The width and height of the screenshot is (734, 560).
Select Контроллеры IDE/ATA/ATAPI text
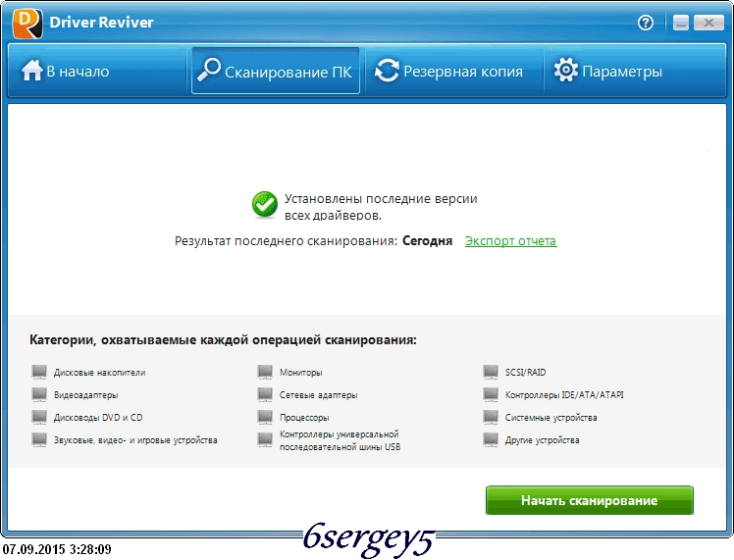pos(564,395)
